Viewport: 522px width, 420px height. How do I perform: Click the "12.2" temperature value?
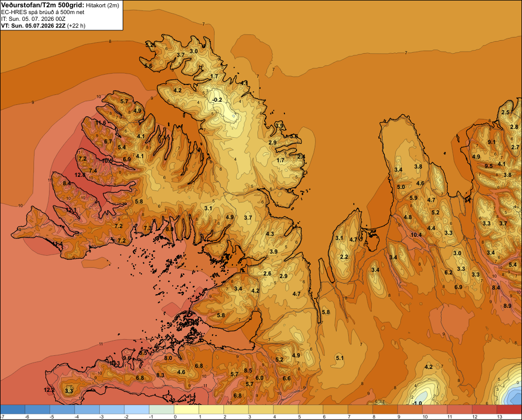tap(49, 390)
